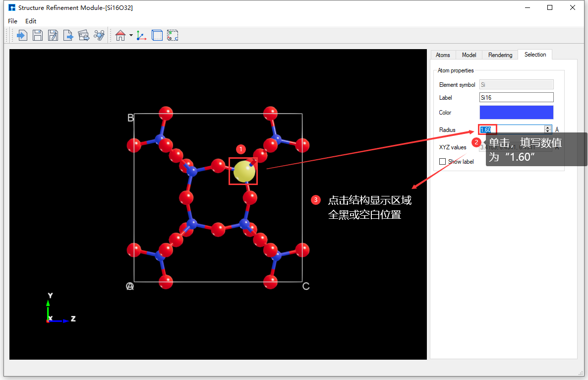Open the Edit menu
The height and width of the screenshot is (380, 588).
pos(31,21)
